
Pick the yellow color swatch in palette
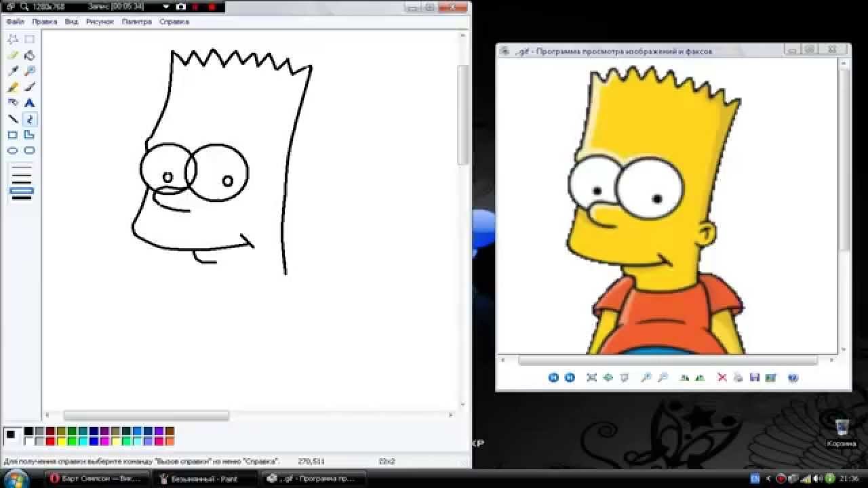tap(61, 441)
